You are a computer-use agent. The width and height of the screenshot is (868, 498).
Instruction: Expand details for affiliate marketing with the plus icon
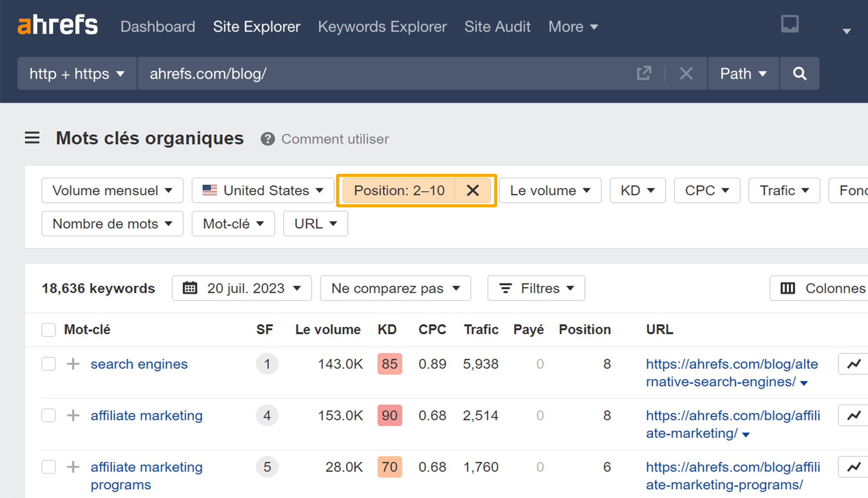click(x=73, y=415)
